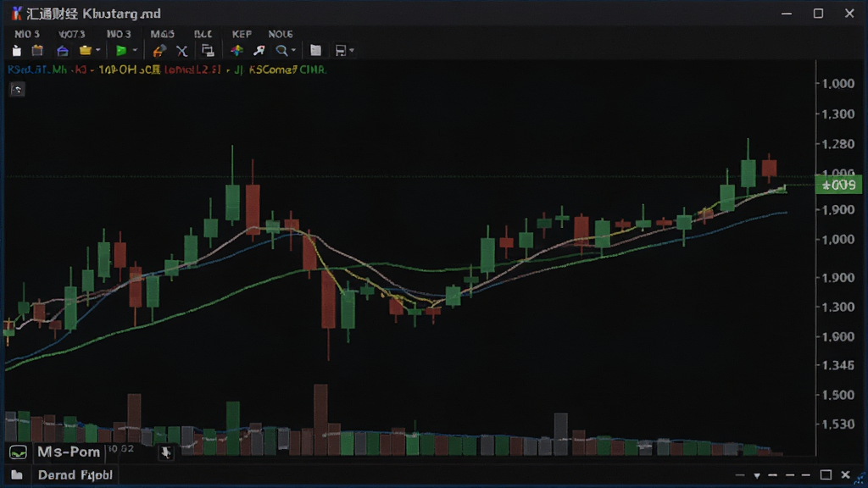868x488 pixels.
Task: Click the brown clipboard toolbar icon
Action: (x=37, y=50)
